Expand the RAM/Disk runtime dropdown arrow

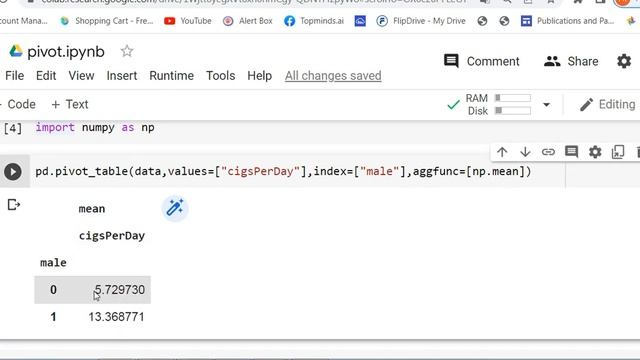[546, 105]
